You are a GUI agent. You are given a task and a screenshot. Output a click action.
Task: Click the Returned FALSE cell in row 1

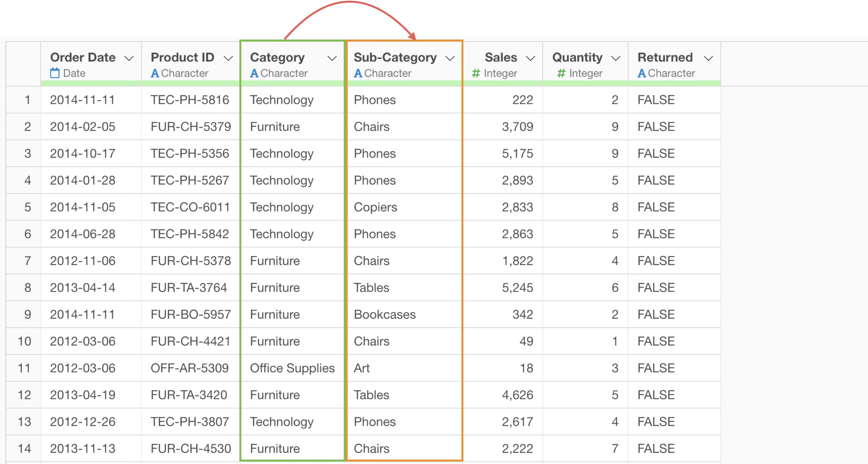click(675, 100)
